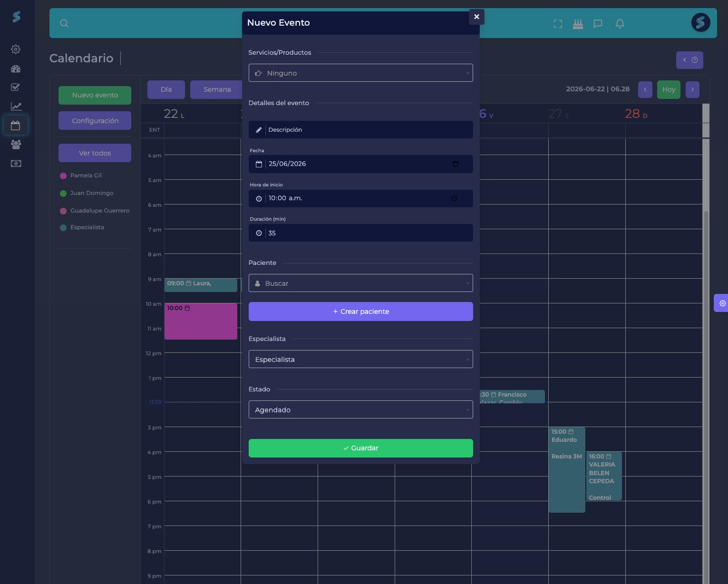Click the Descripción input field

click(x=360, y=129)
